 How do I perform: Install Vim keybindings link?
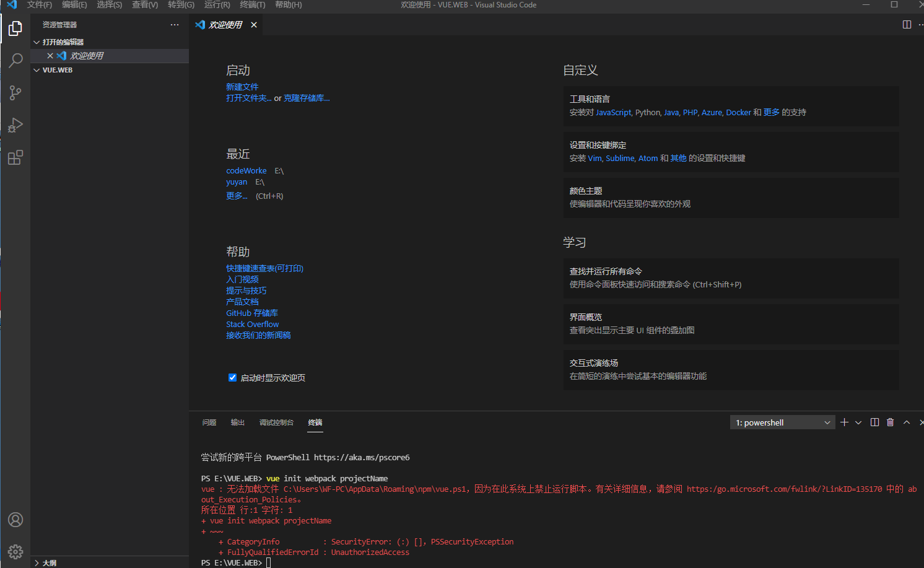(x=595, y=159)
